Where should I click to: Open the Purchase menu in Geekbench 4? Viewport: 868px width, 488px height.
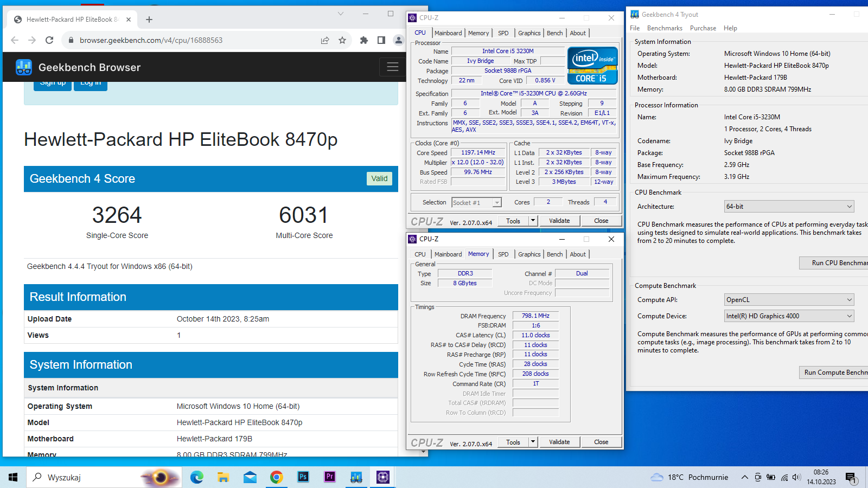(703, 28)
